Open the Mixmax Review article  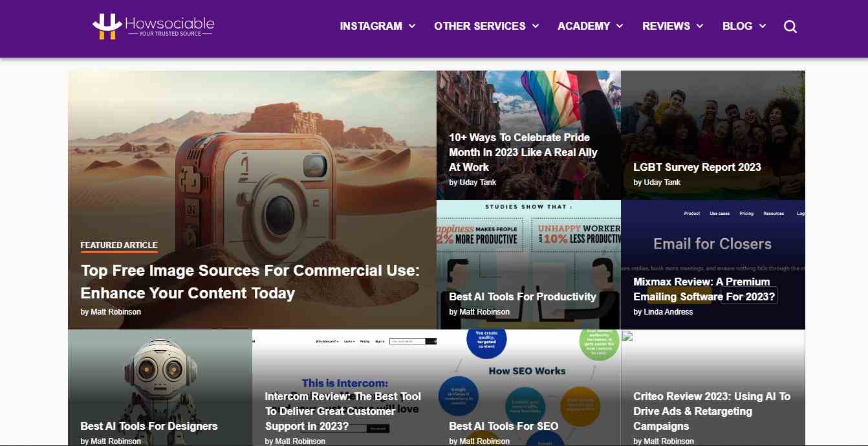(x=702, y=289)
